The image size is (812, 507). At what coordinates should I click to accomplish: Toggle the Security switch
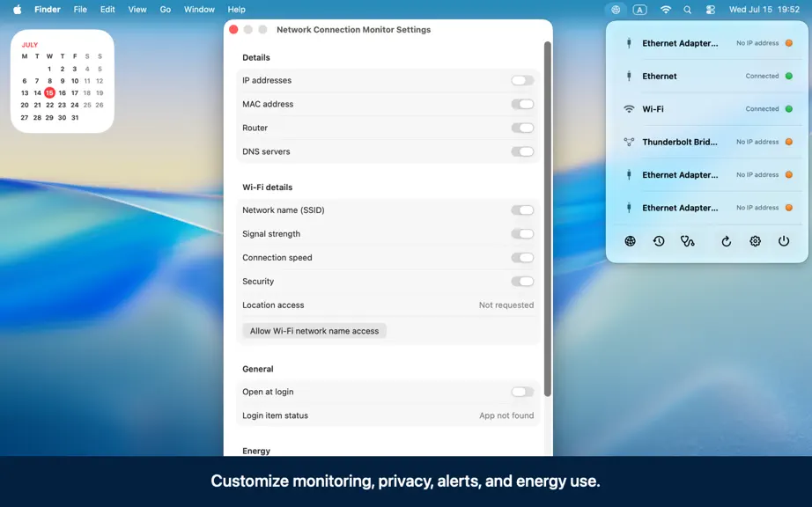[x=522, y=282]
